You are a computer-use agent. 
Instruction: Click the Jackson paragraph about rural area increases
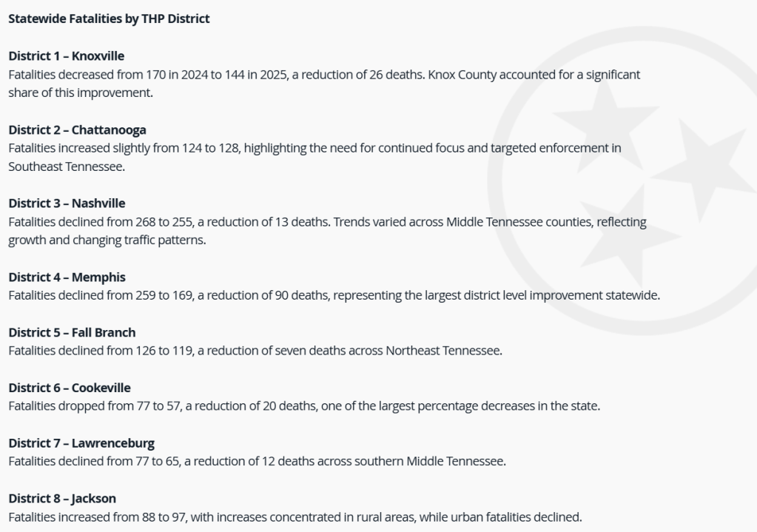click(x=295, y=517)
